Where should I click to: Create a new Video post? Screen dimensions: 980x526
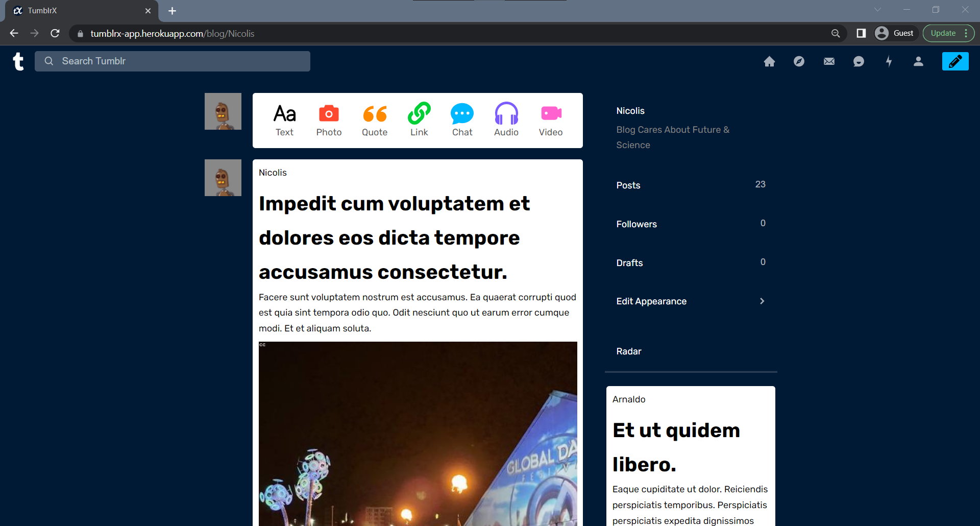(551, 121)
